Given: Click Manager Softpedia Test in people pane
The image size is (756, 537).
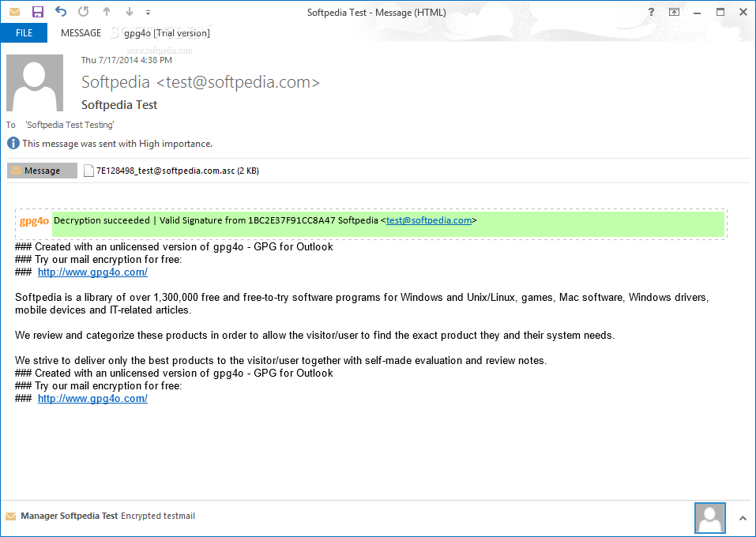Looking at the screenshot, I should [69, 516].
